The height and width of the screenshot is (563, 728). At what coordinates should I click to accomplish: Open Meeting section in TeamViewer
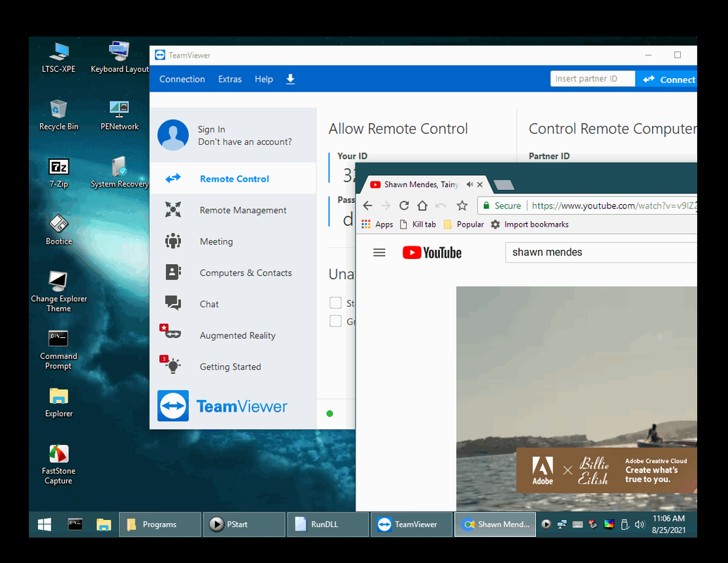pos(233,241)
